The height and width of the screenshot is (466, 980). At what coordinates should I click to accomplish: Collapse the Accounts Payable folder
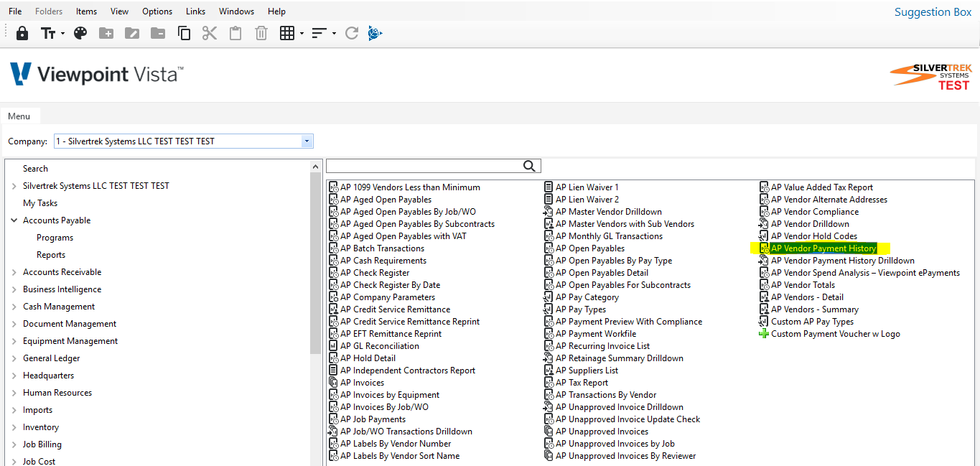(x=14, y=220)
